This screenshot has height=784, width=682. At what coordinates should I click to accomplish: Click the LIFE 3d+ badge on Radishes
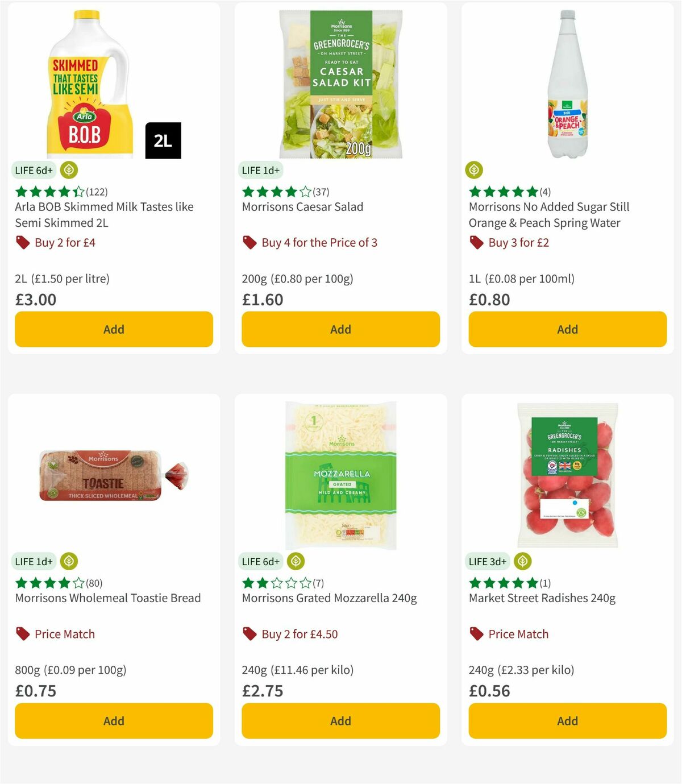click(x=487, y=561)
